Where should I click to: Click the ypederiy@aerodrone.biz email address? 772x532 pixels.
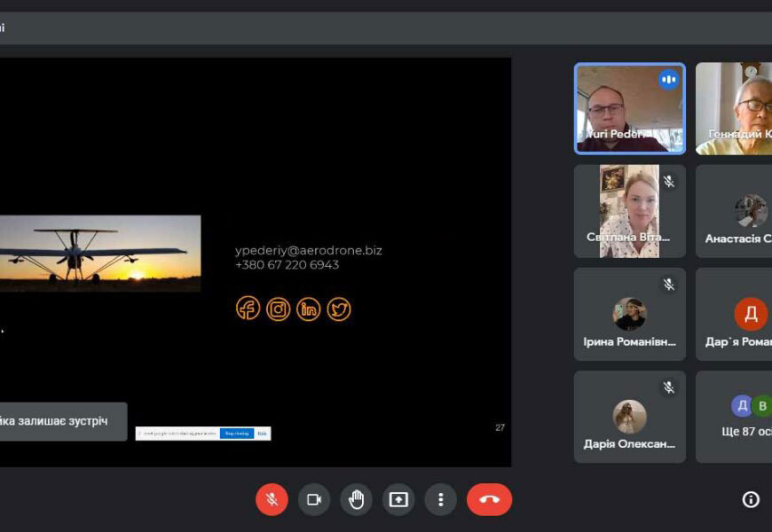(x=308, y=250)
